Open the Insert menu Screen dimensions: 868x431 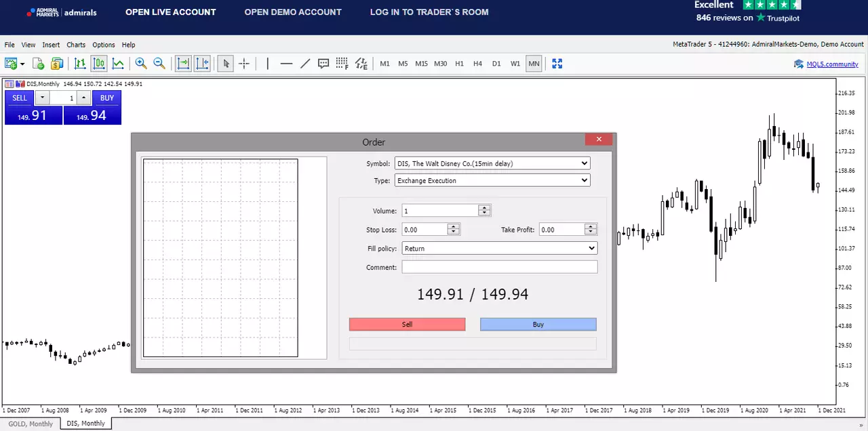pos(51,45)
